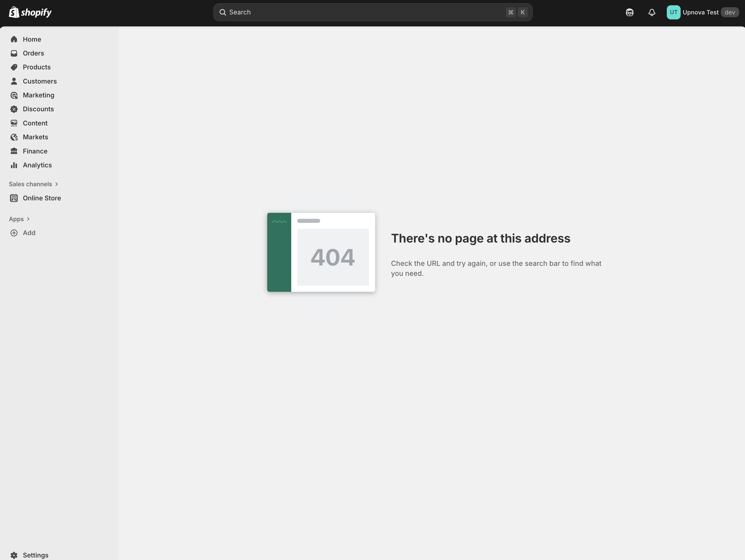This screenshot has width=745, height=560.
Task: Add a new app
Action: (29, 233)
